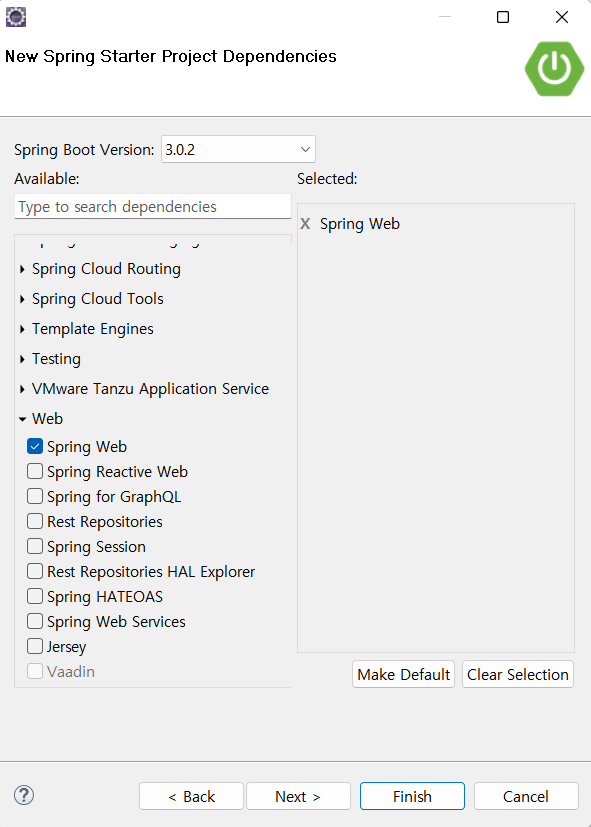This screenshot has width=591, height=827.
Task: Click Finish to create project
Action: tap(412, 796)
